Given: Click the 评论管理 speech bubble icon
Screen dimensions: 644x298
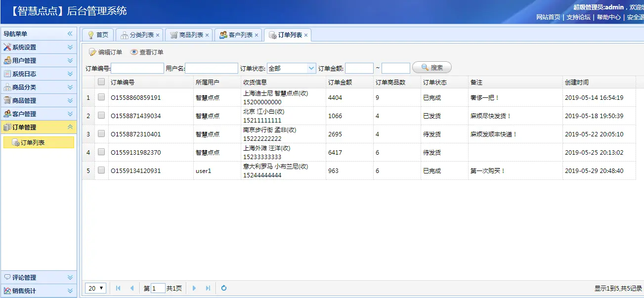Looking at the screenshot, I should click(x=7, y=277).
